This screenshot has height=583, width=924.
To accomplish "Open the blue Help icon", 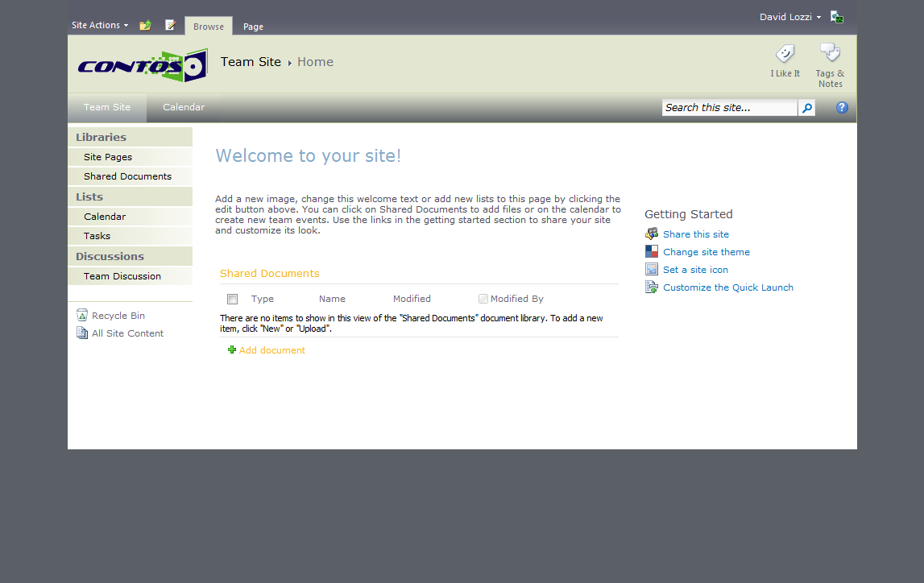I will point(842,107).
